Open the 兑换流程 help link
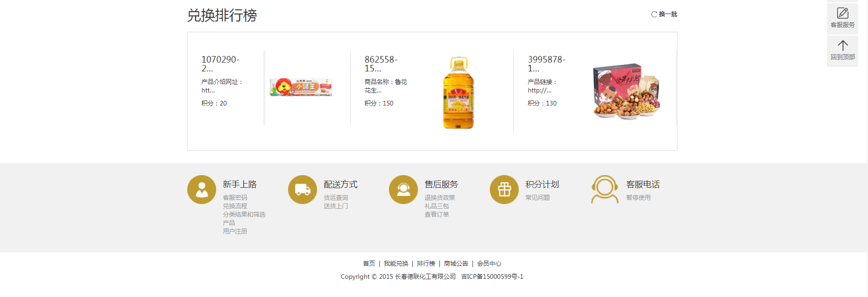The width and height of the screenshot is (868, 297). (x=235, y=206)
